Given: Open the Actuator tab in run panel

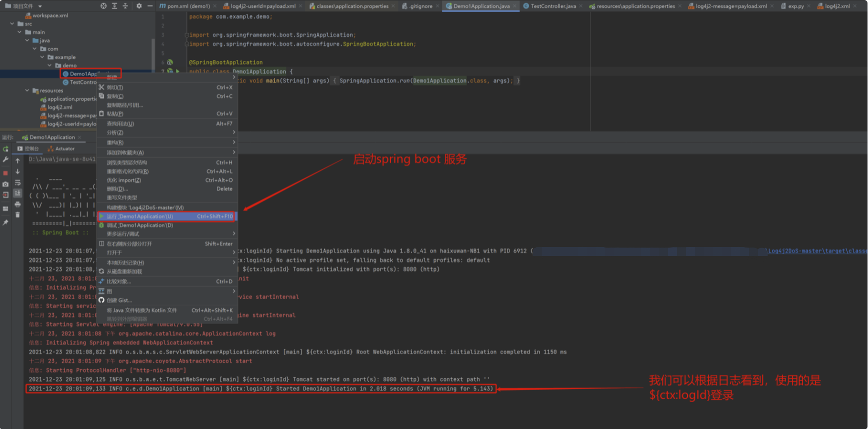Looking at the screenshot, I should [x=61, y=148].
